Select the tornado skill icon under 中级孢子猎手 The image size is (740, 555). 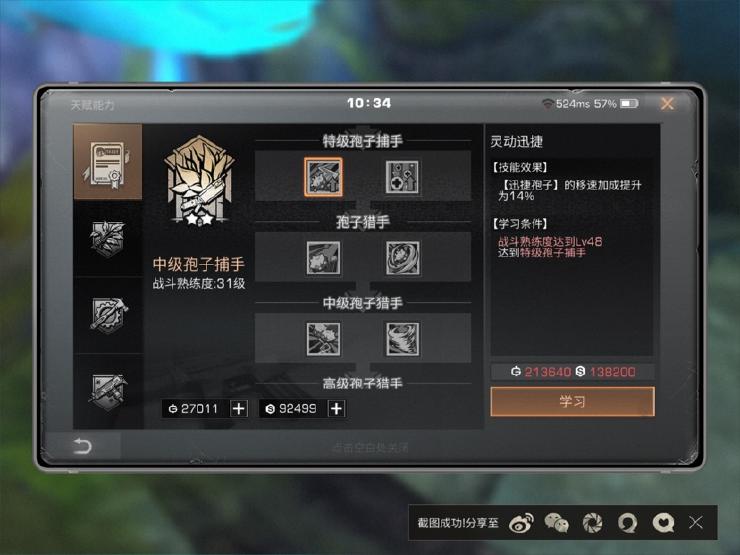(x=403, y=339)
